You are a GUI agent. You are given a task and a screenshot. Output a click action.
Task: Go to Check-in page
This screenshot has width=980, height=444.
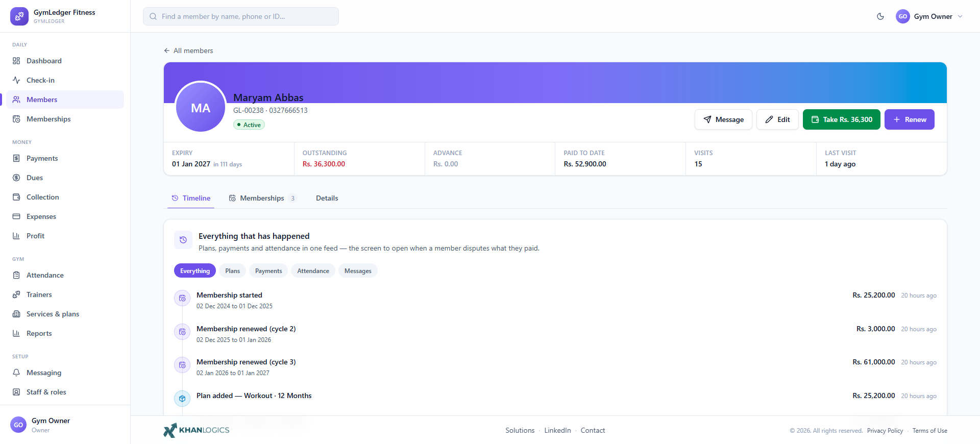click(x=65, y=80)
